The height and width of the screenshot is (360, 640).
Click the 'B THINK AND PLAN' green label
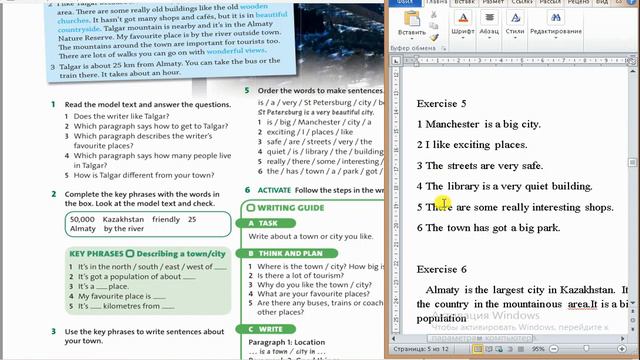(287, 253)
